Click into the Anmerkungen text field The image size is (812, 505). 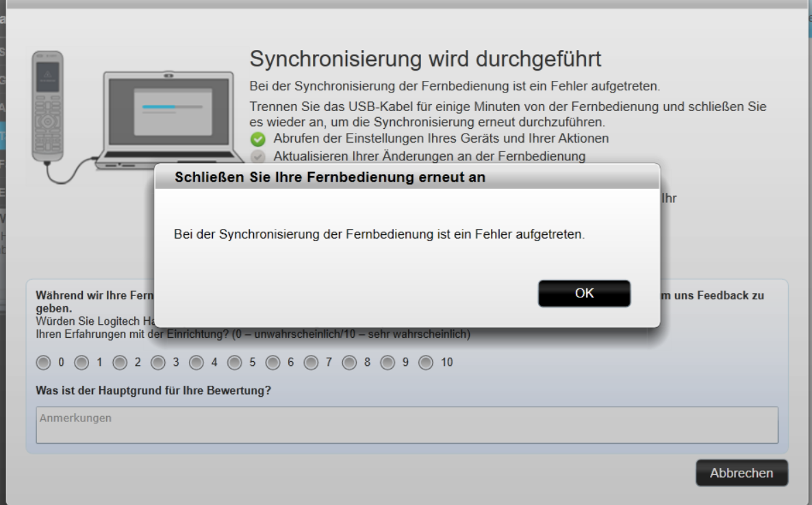coord(407,425)
